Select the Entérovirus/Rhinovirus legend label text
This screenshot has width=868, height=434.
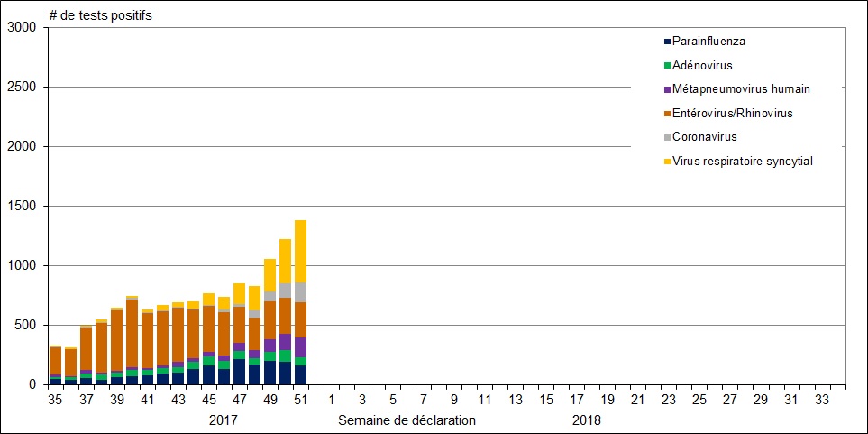733,114
